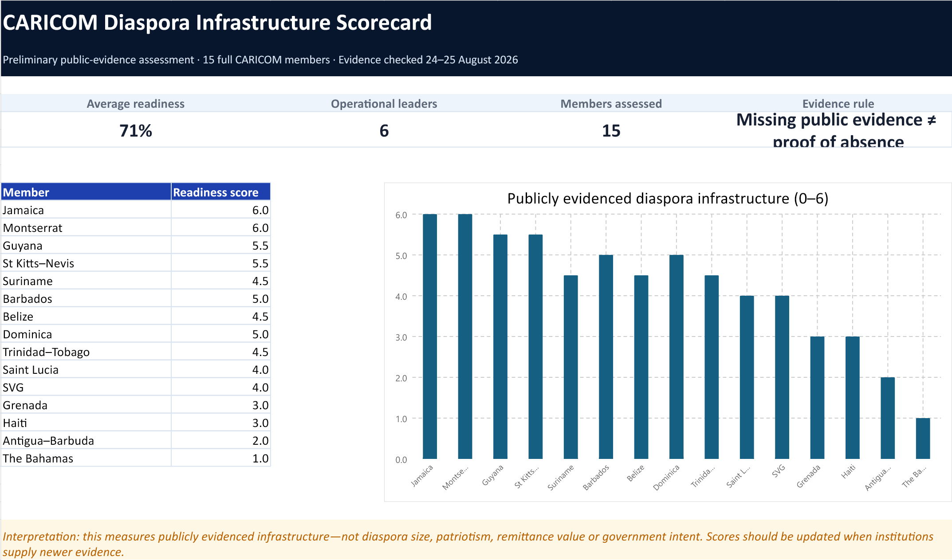Screen dimensions: 952x560
Task: Select Dominica's readiness score cell
Action: [x=221, y=334]
